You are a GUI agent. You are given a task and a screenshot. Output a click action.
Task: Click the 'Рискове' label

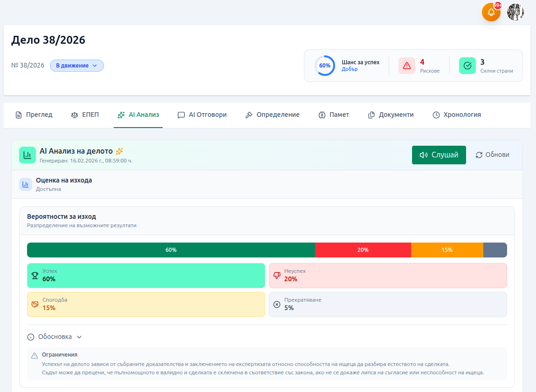[430, 71]
